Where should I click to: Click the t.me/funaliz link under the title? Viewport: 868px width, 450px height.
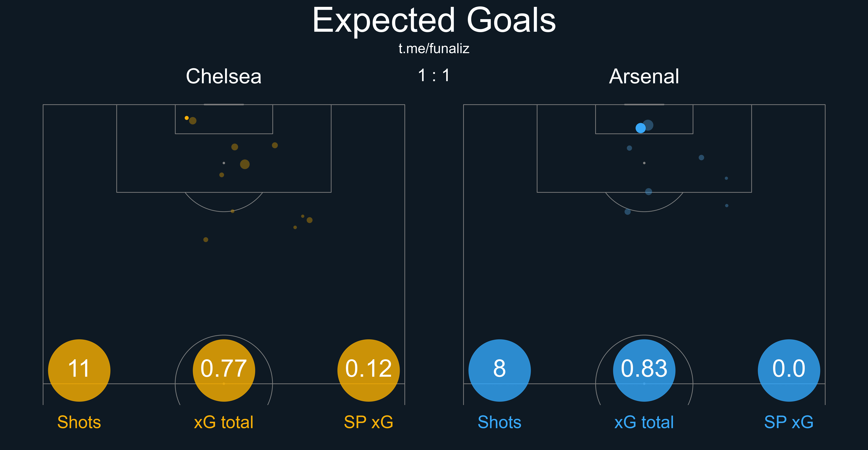click(434, 49)
